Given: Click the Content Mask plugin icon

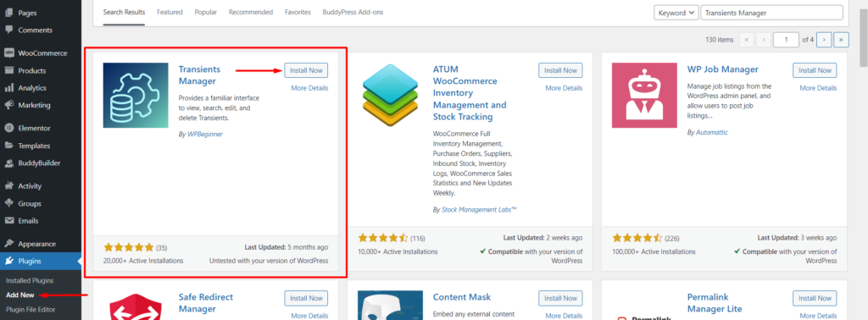Looking at the screenshot, I should [390, 306].
